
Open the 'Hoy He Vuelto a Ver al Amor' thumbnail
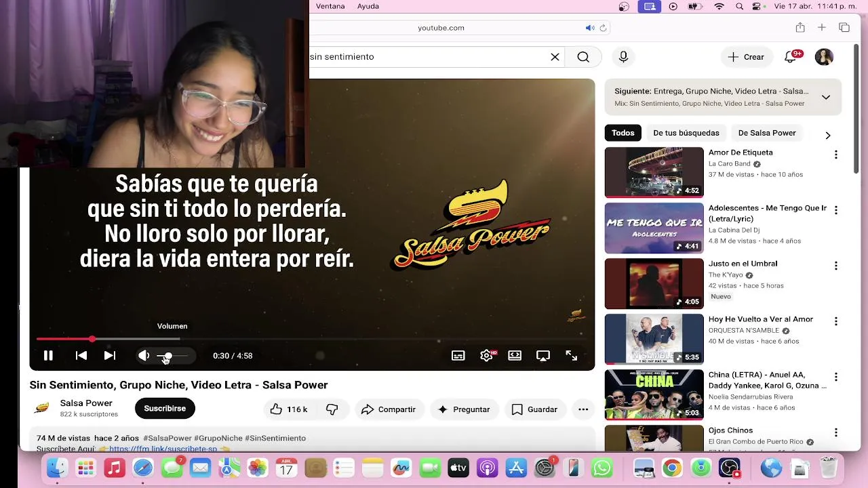tap(654, 339)
